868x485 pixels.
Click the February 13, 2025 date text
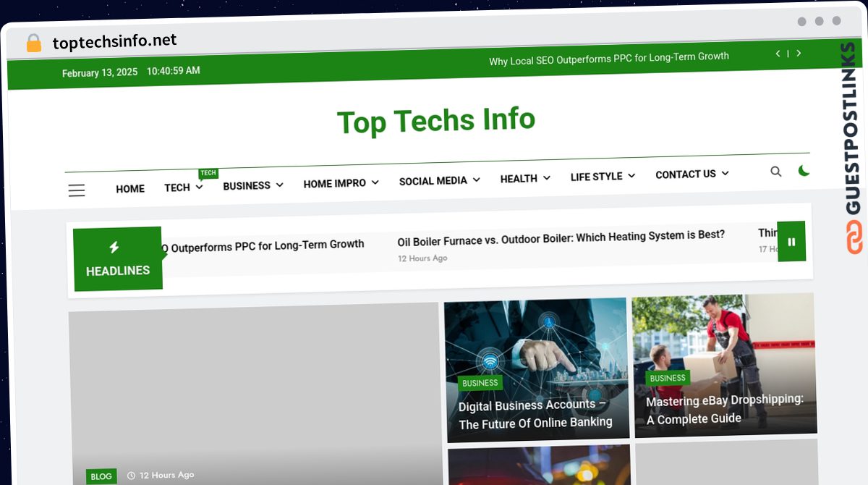(x=100, y=72)
